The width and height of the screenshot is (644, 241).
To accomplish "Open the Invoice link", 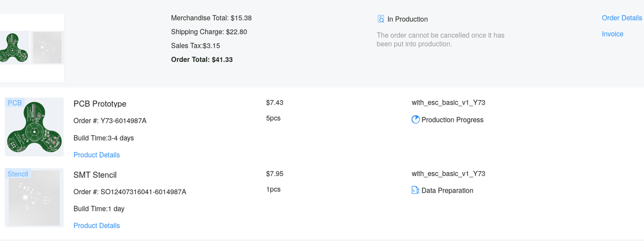I will pos(612,34).
